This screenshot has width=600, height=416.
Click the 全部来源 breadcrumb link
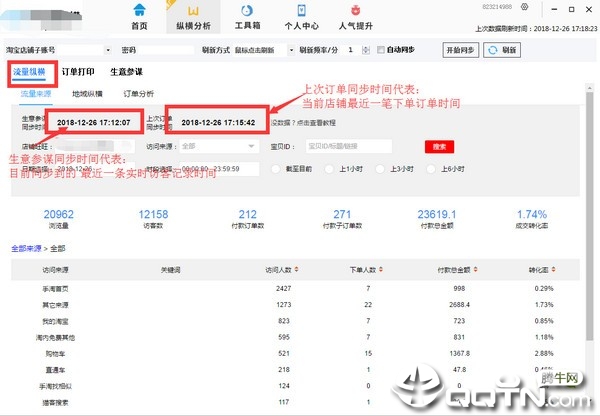tap(26, 249)
